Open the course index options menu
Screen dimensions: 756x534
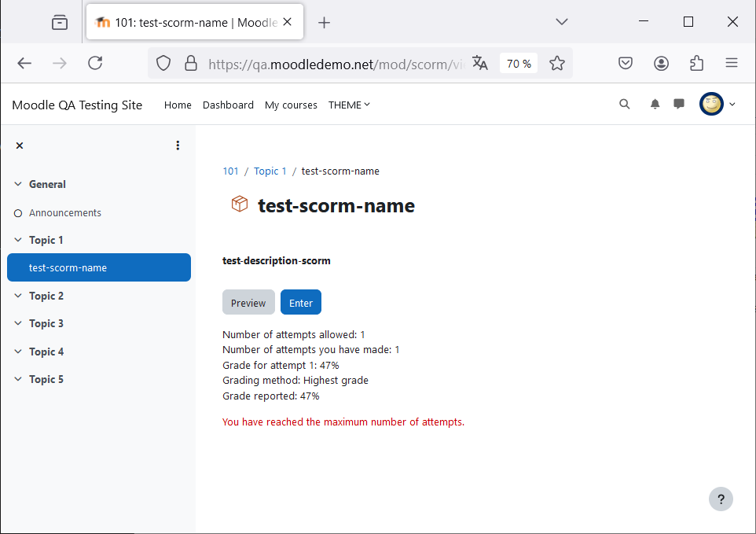[178, 145]
